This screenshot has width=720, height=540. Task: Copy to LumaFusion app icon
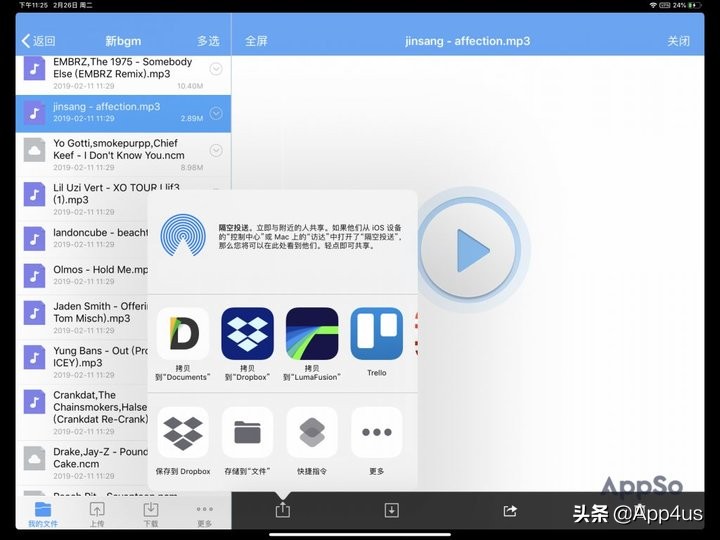point(312,334)
